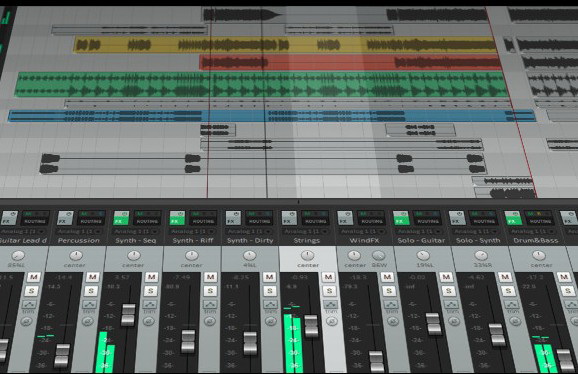Click the envelope/trim icon on Percussion strip
The image size is (578, 374).
click(90, 305)
